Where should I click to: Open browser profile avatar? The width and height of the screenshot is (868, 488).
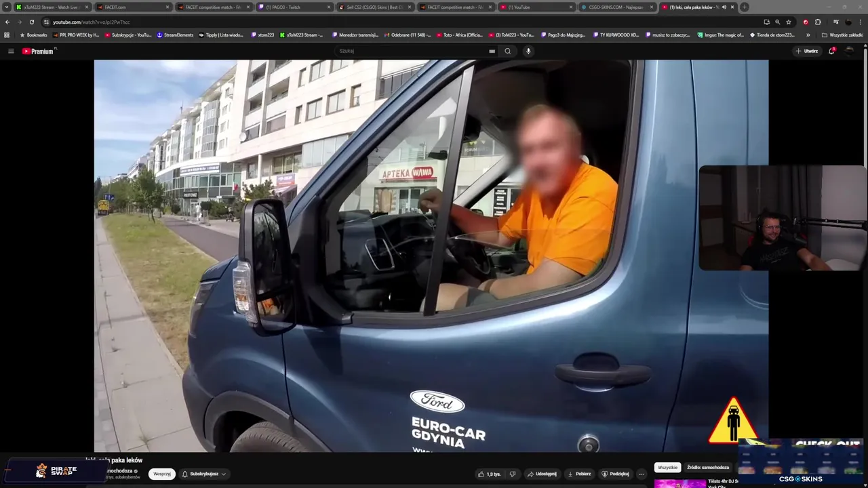coord(848,22)
